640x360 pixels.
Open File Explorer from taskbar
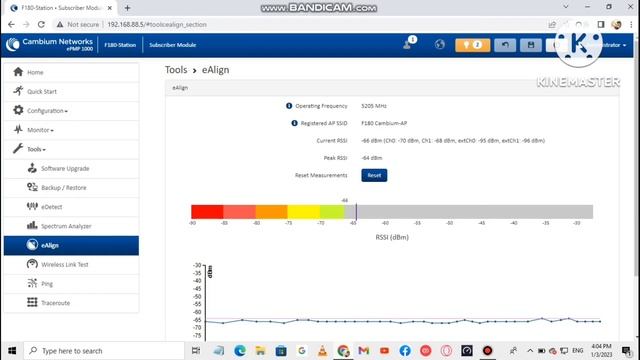260,351
